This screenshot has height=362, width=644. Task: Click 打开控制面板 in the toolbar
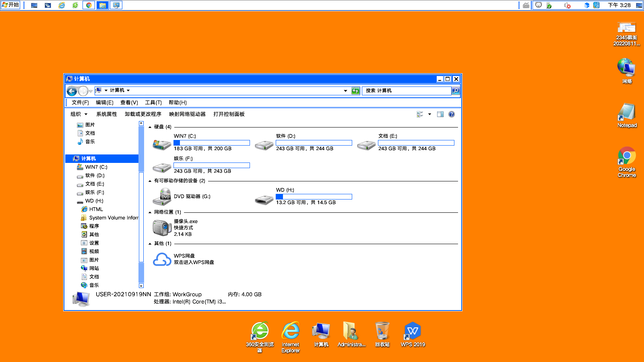tap(229, 114)
